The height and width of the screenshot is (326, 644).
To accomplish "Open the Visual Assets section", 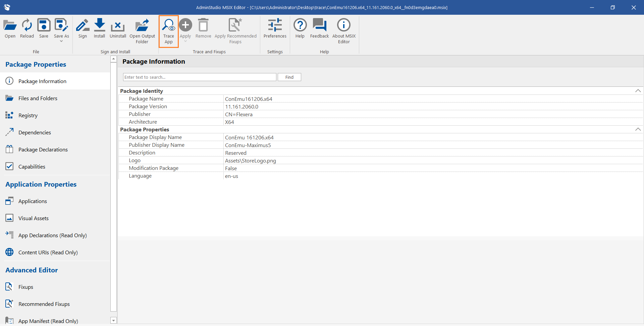I will coord(34,218).
